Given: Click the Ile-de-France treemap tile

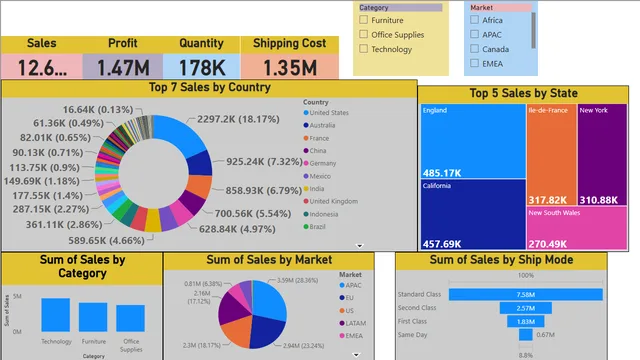Looking at the screenshot, I should click(x=551, y=155).
